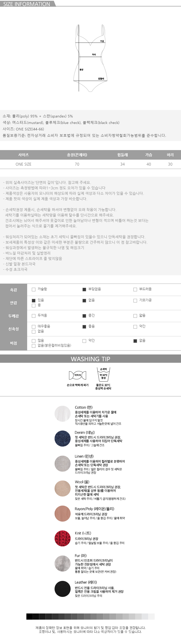This screenshot has height=644, width=181.
Task: Click the red Knit fabric sample circle
Action: pos(63,538)
